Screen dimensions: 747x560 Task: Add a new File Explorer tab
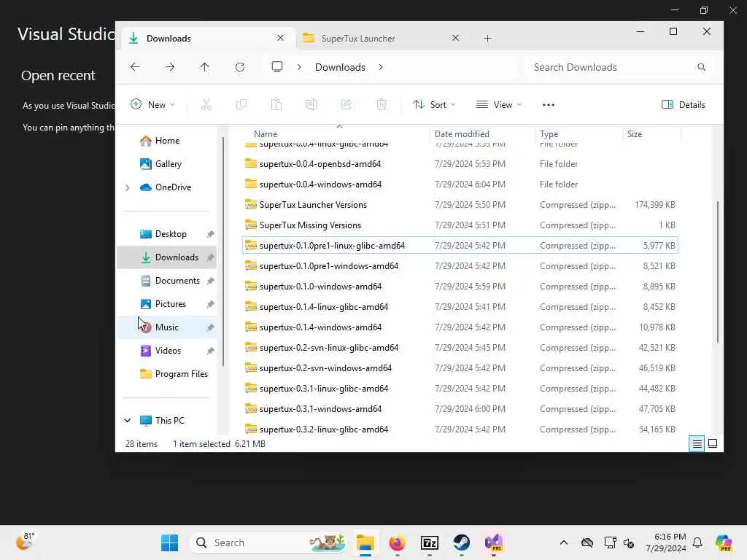pos(487,39)
